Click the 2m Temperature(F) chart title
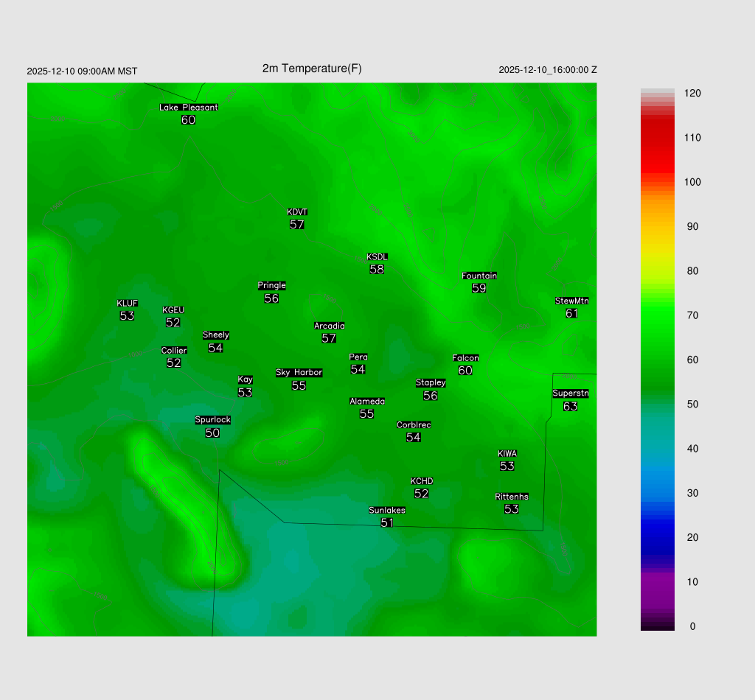Screen dimensions: 755x700 click(312, 69)
